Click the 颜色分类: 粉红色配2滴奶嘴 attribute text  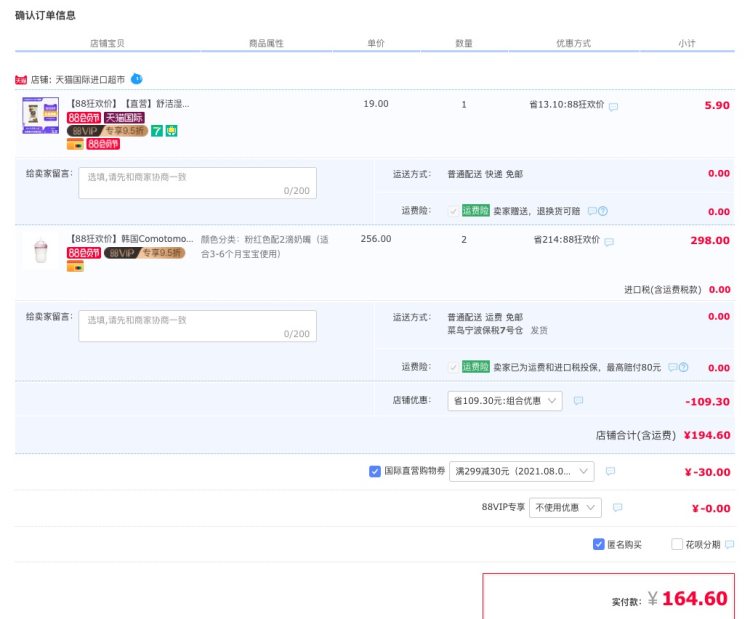click(265, 246)
